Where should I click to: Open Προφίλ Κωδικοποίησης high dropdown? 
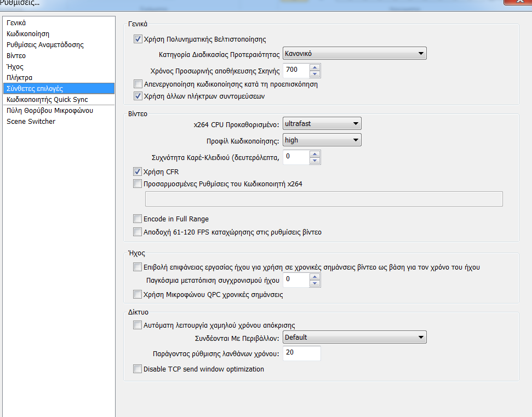322,140
